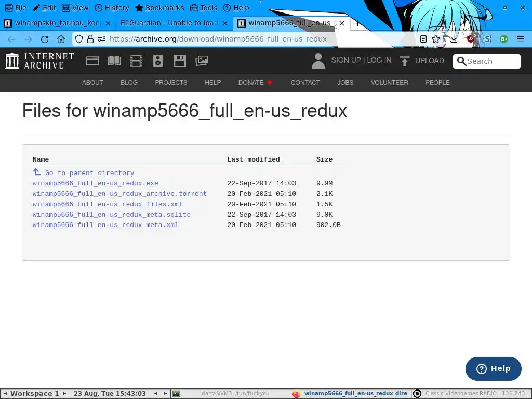Click the address bar URL

(218, 39)
